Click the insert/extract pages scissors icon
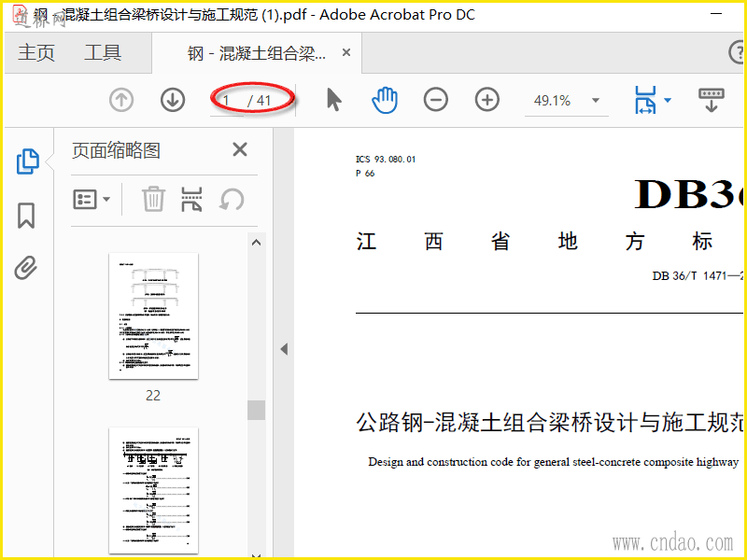The width and height of the screenshot is (747, 560). (191, 199)
